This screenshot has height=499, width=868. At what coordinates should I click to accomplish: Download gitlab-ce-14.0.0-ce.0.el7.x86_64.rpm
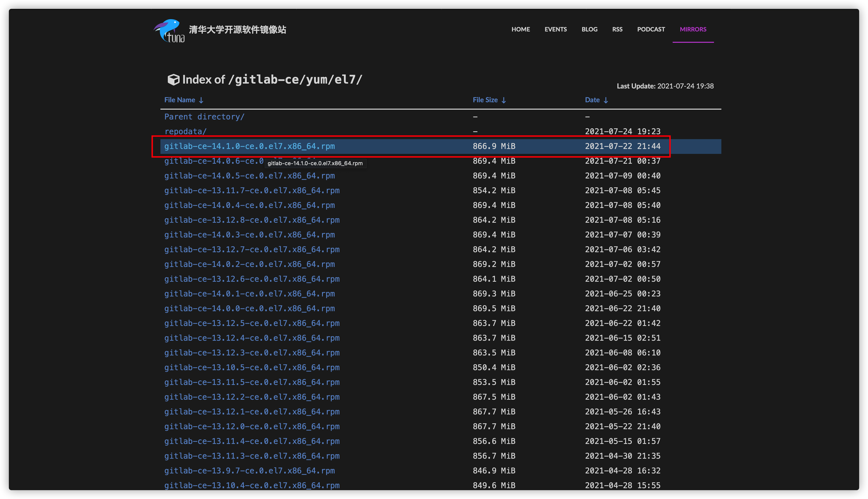click(250, 308)
